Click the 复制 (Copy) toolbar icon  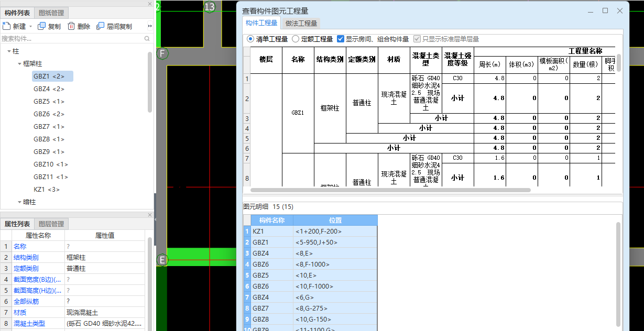[41, 26]
